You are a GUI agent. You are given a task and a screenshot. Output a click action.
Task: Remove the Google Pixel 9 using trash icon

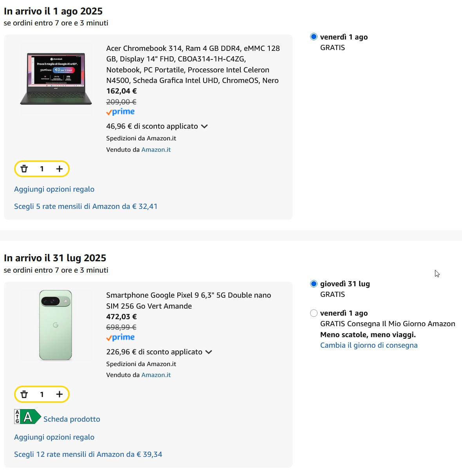[24, 394]
